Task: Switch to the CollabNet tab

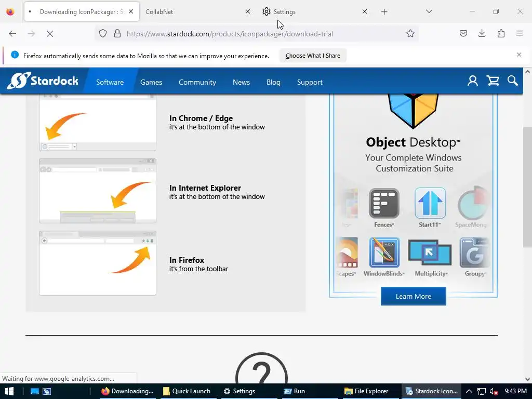Action: tap(198, 11)
